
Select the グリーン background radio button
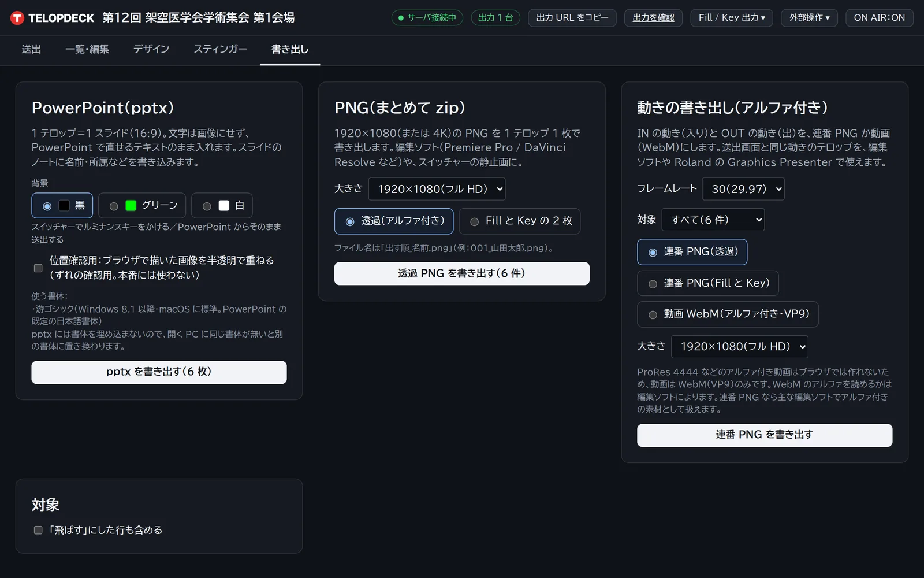(x=114, y=206)
